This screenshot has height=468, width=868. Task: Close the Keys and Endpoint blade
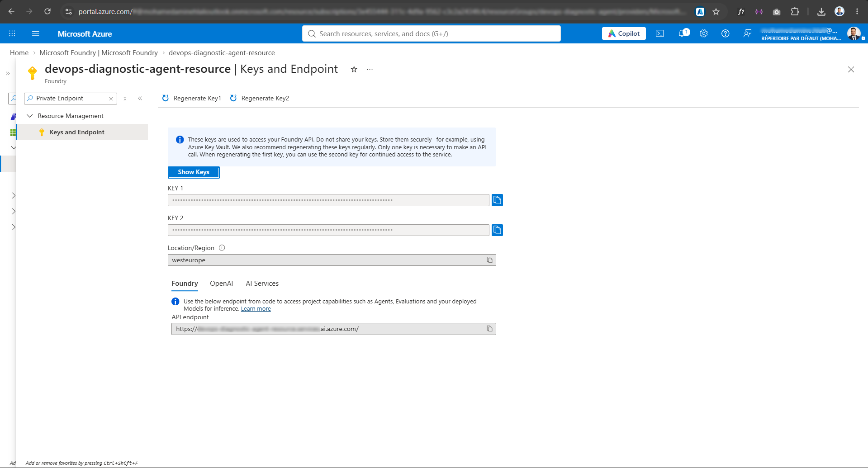[851, 69]
